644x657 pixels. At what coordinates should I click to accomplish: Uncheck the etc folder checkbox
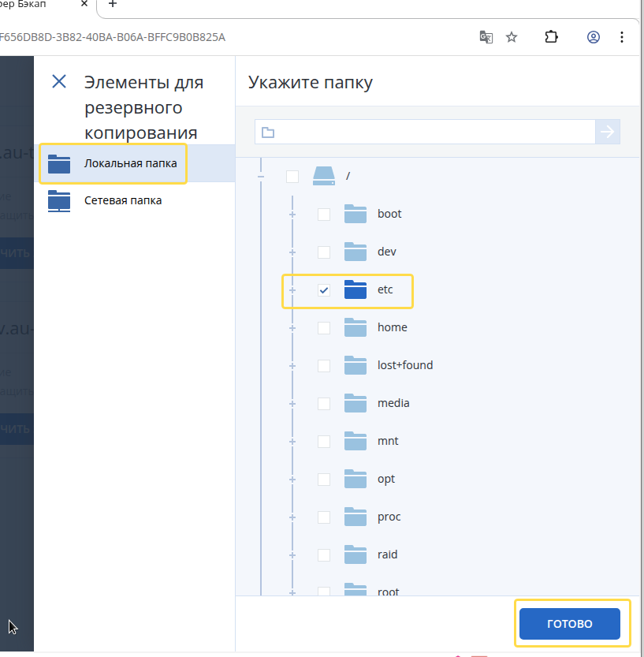pyautogui.click(x=324, y=290)
